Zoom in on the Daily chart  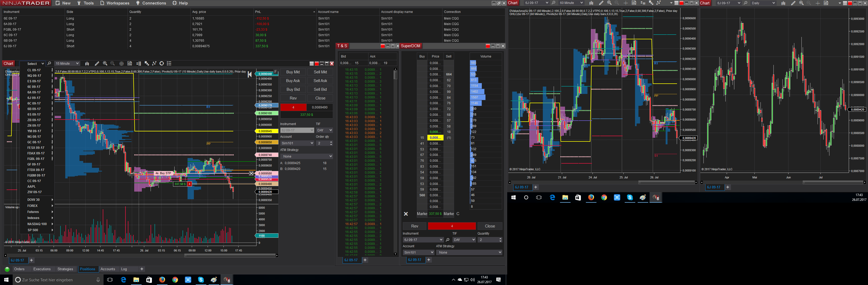tap(801, 3)
